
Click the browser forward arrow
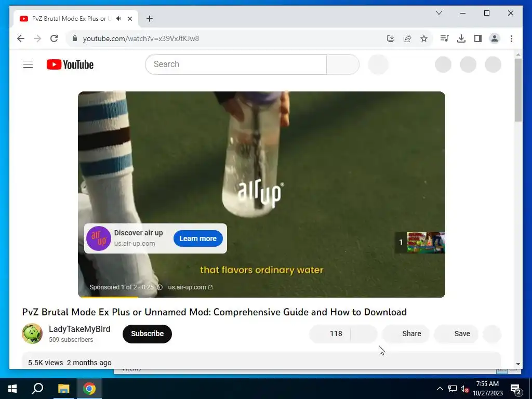[x=37, y=38]
